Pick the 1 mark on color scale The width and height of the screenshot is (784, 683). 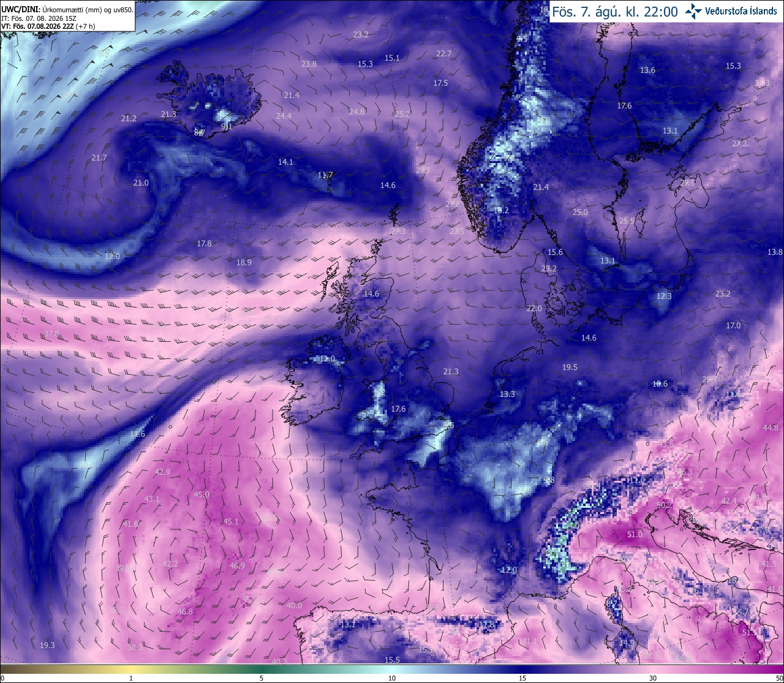(x=131, y=678)
